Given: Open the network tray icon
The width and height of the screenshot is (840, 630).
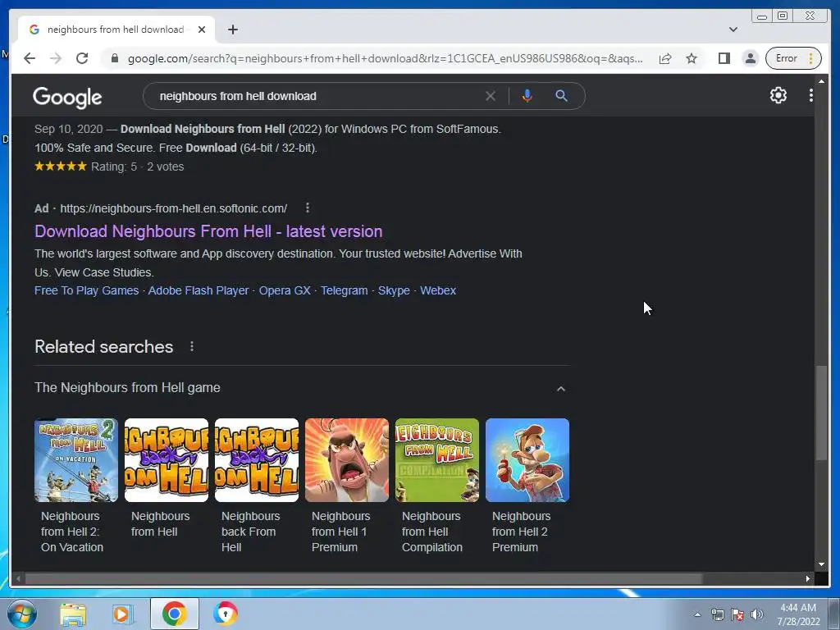Looking at the screenshot, I should tap(717, 614).
